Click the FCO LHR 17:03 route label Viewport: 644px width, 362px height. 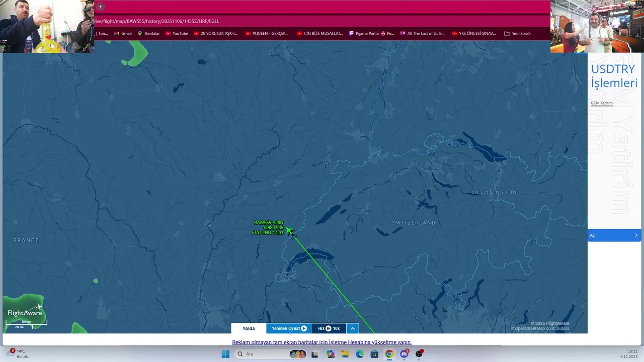(x=268, y=233)
